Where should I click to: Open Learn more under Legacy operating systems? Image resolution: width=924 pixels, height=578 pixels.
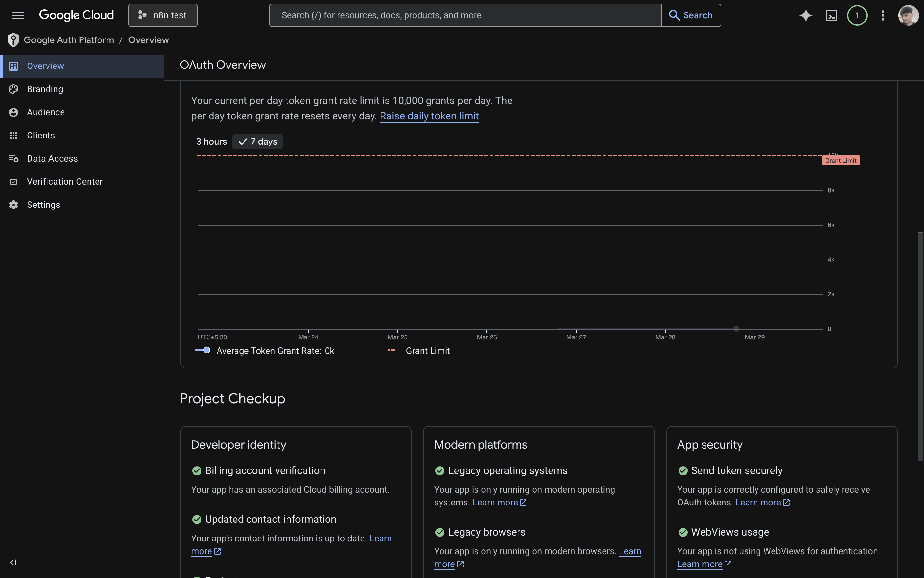(500, 502)
